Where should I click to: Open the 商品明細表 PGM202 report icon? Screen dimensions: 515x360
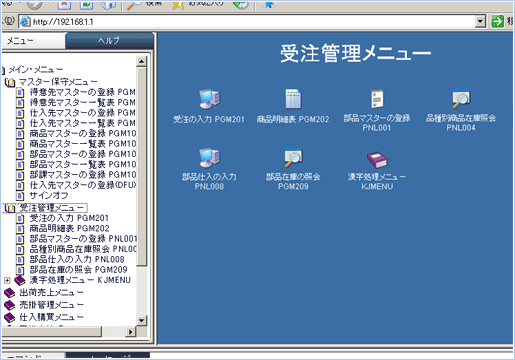293,99
